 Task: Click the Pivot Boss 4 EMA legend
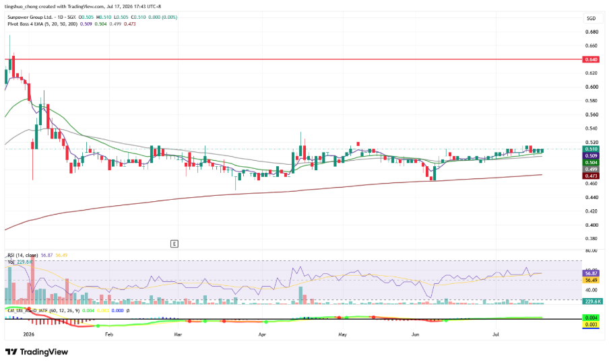coord(42,24)
